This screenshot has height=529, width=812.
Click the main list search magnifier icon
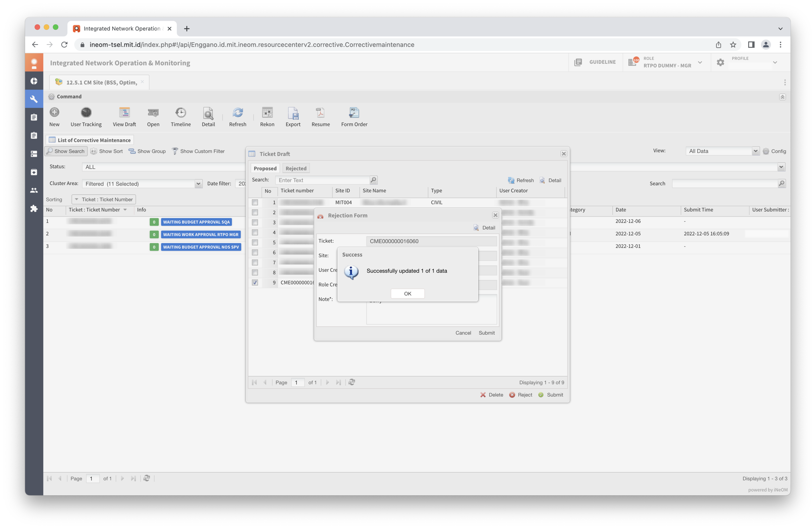point(782,183)
